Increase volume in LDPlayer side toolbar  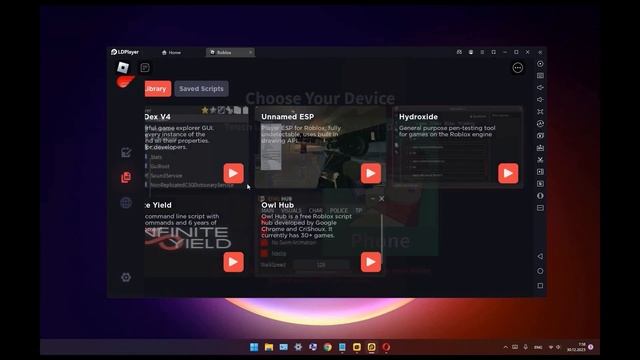(x=540, y=88)
